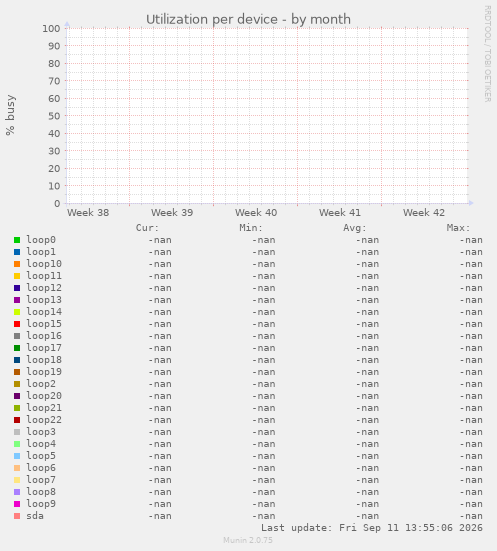The width and height of the screenshot is (497, 551).
Task: Click the sda salmon color swatch
Action: tap(17, 516)
